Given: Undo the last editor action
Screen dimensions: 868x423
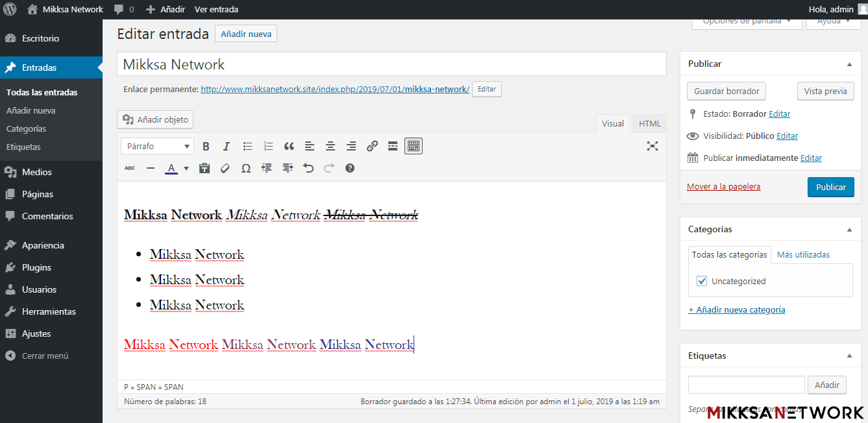Looking at the screenshot, I should click(x=308, y=169).
